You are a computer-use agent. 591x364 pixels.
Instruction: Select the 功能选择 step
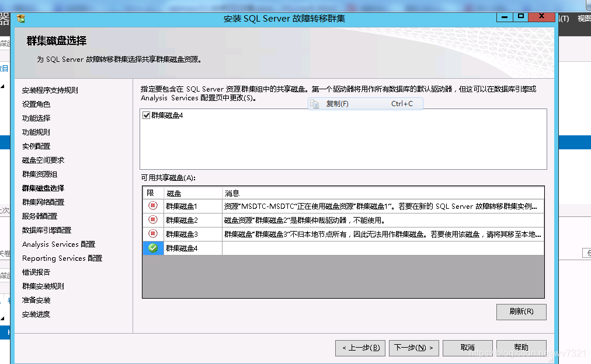point(36,118)
